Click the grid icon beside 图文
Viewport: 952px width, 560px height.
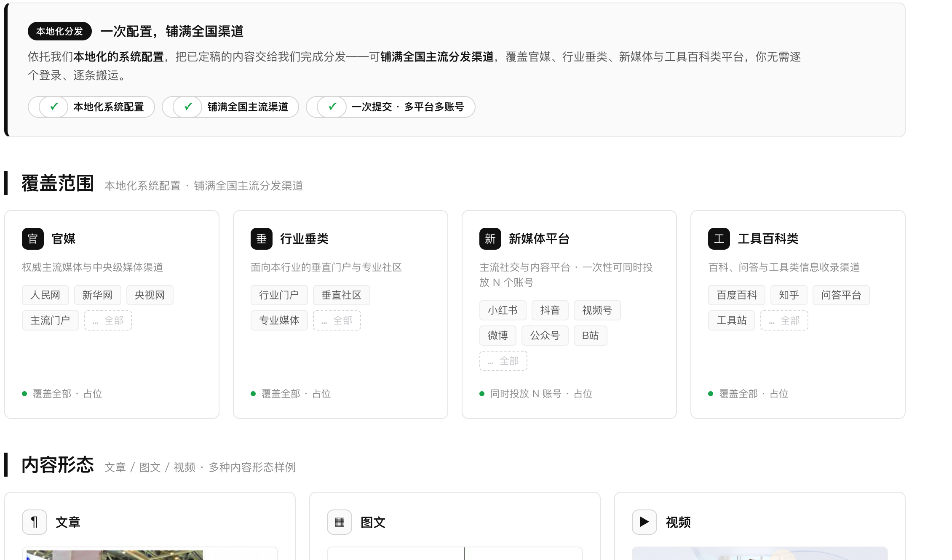pyautogui.click(x=340, y=522)
